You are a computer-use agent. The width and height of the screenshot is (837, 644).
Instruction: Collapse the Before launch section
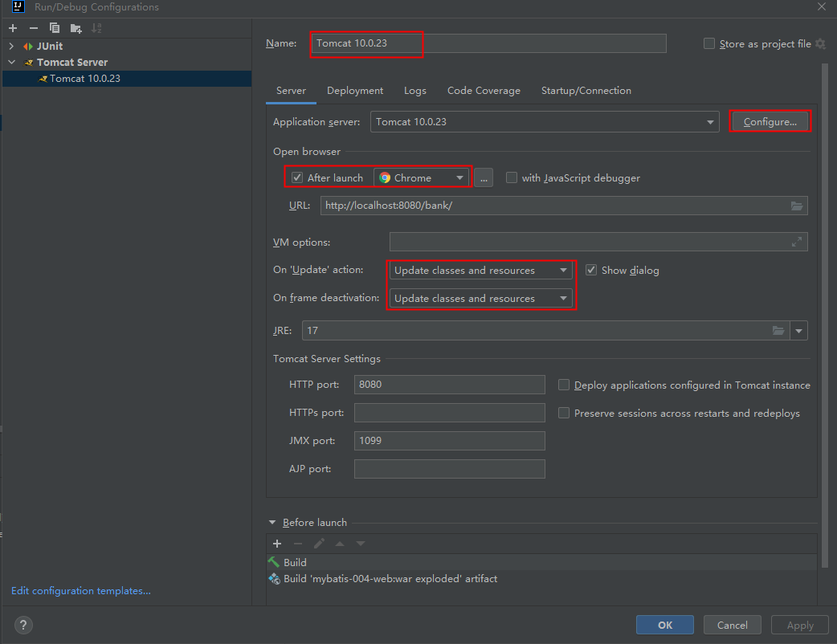coord(272,523)
